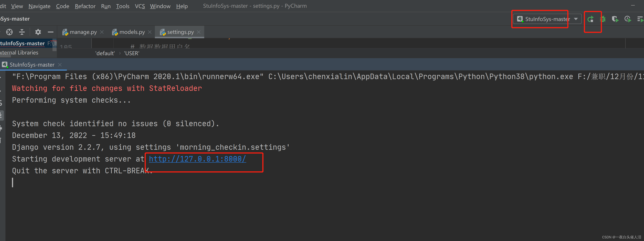Screen dimensions: 644x241
Task: Run with Coverage shield icon
Action: click(x=615, y=19)
